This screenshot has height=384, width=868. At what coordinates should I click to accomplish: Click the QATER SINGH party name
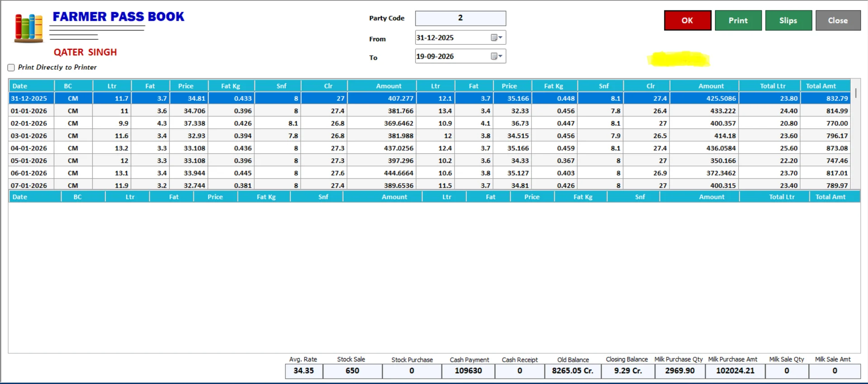(85, 52)
